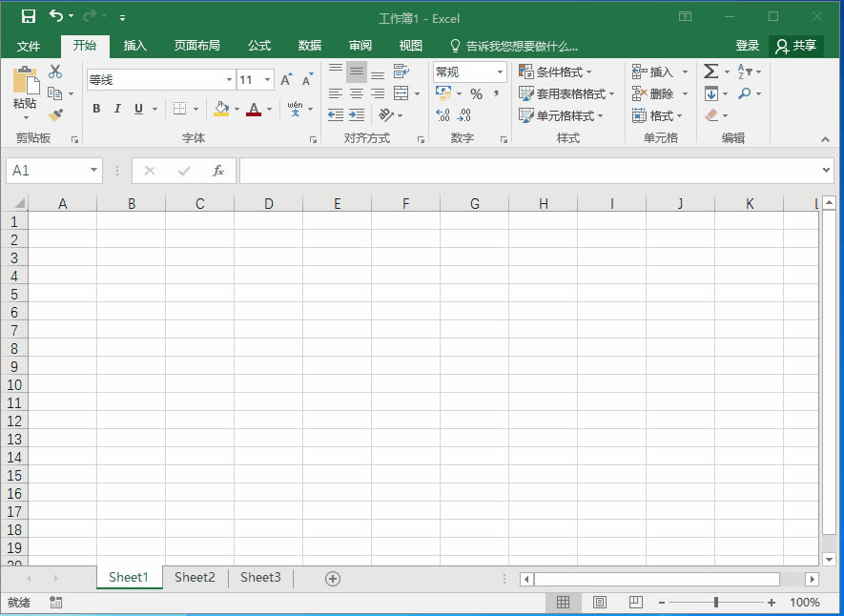This screenshot has height=616, width=844.
Task: Click the Cut scissors icon
Action: [x=55, y=72]
